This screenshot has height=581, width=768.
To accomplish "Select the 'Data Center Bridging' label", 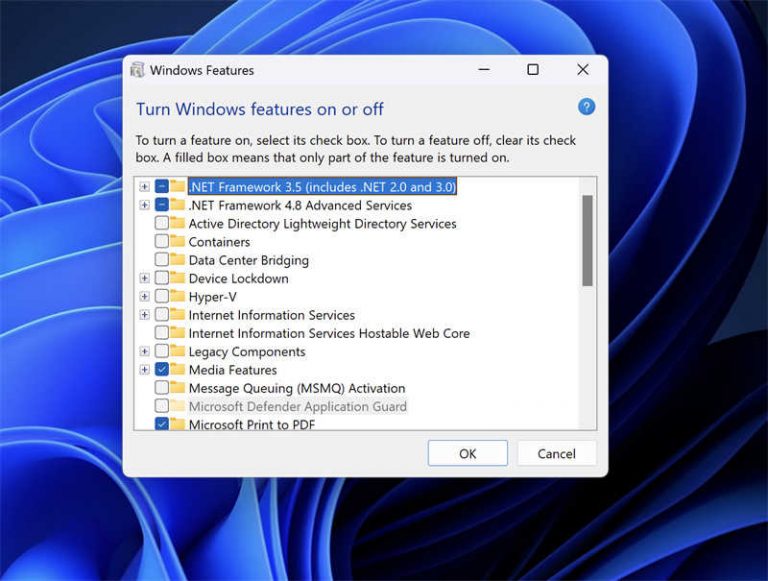I will 249,260.
